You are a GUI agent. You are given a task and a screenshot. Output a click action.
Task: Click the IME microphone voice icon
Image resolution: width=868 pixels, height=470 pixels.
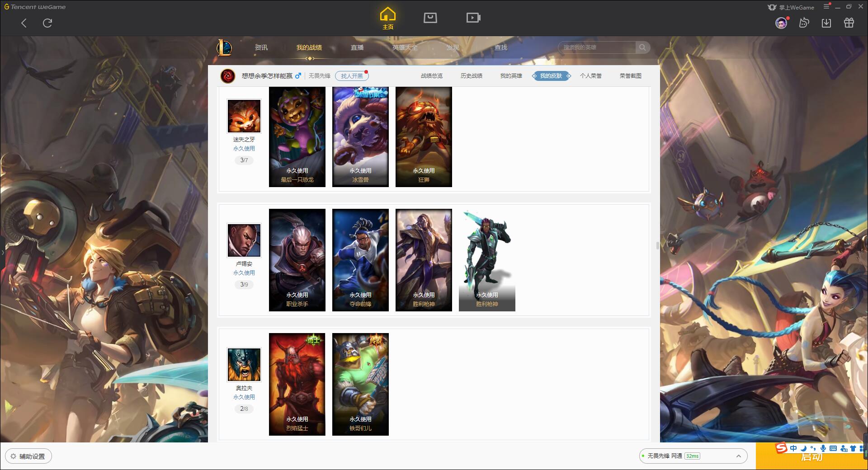823,448
